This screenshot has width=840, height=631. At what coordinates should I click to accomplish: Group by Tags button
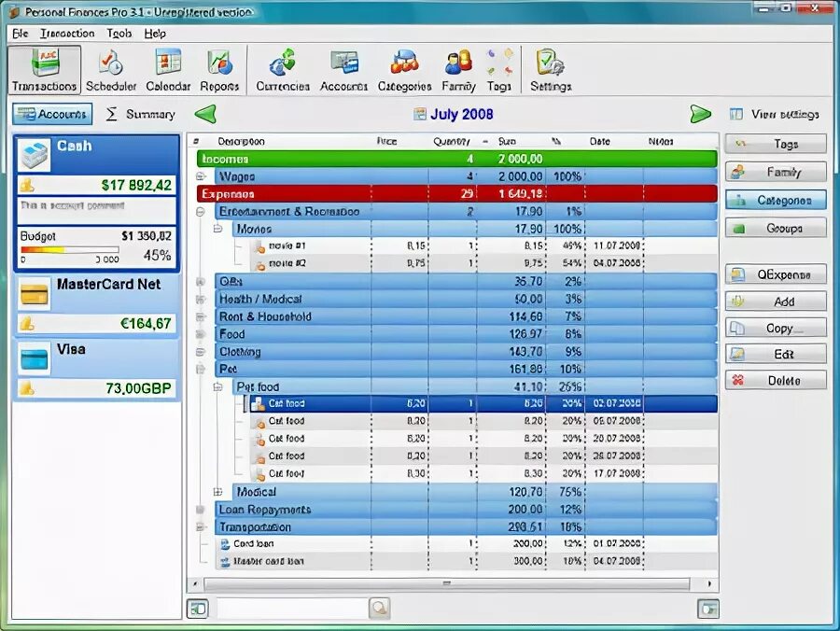(x=776, y=144)
